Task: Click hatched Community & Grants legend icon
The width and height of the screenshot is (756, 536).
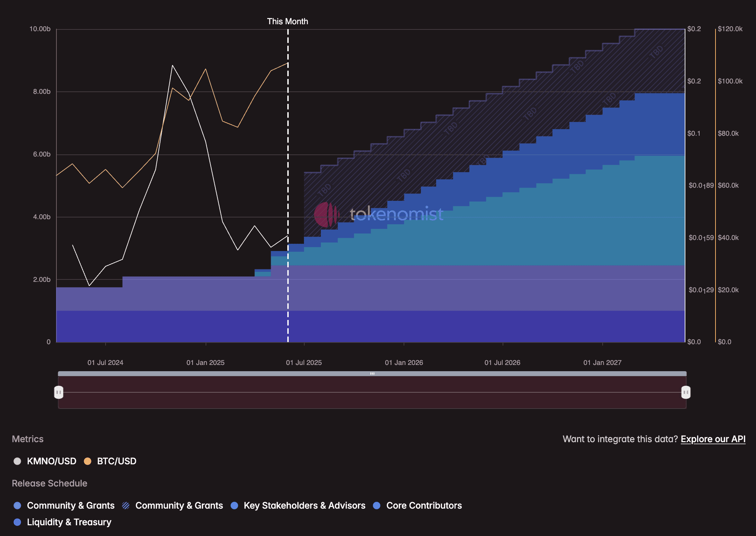Action: click(126, 506)
